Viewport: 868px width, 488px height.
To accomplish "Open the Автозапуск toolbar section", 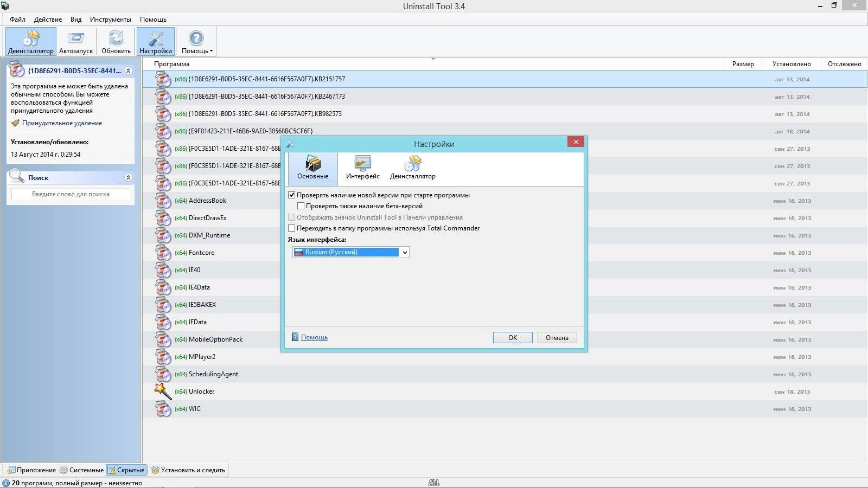I will (x=76, y=42).
